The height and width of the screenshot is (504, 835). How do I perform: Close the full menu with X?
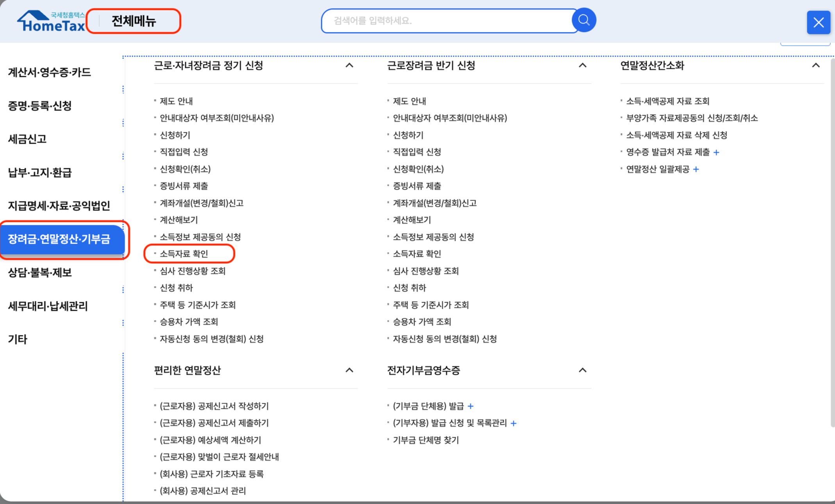818,23
